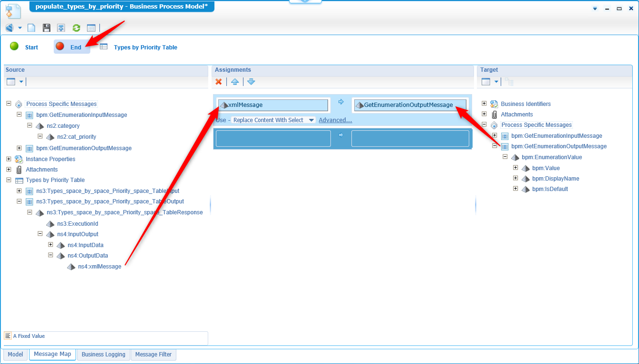This screenshot has height=364, width=639.
Task: Click the Types by Priority Table activity icon
Action: coord(104,47)
